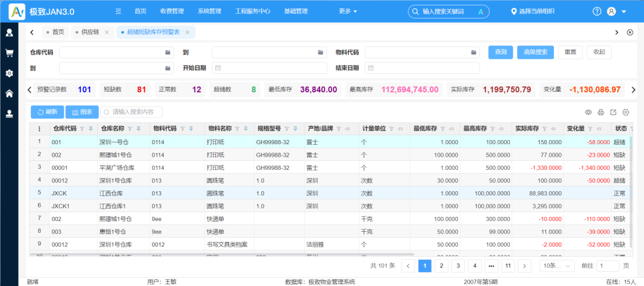This screenshot has width=644, height=286.
Task: Go to page 11
Action: pos(508,266)
